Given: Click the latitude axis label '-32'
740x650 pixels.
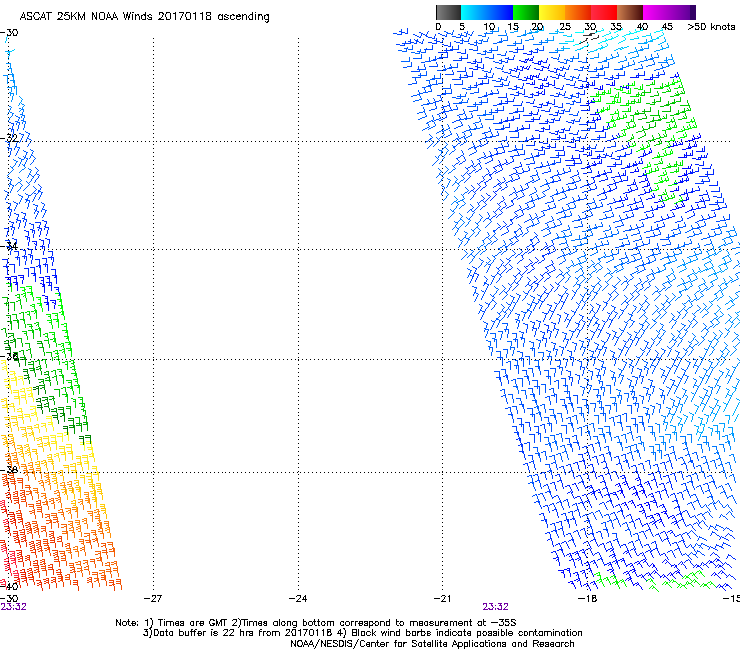Looking at the screenshot, I should click(x=9, y=138).
